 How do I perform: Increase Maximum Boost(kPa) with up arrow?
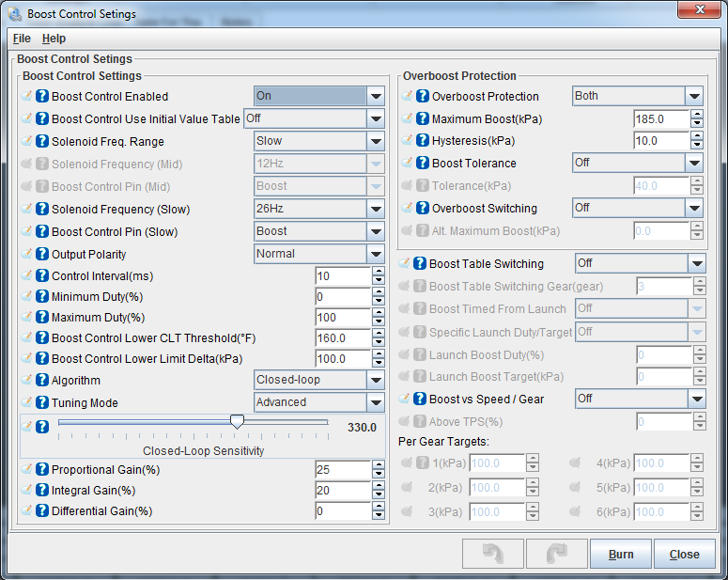697,115
